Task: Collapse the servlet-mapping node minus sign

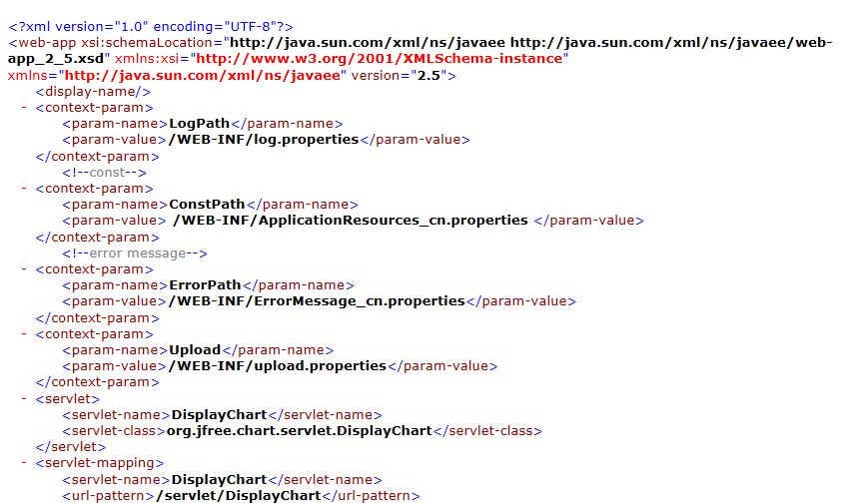Action: [x=24, y=463]
